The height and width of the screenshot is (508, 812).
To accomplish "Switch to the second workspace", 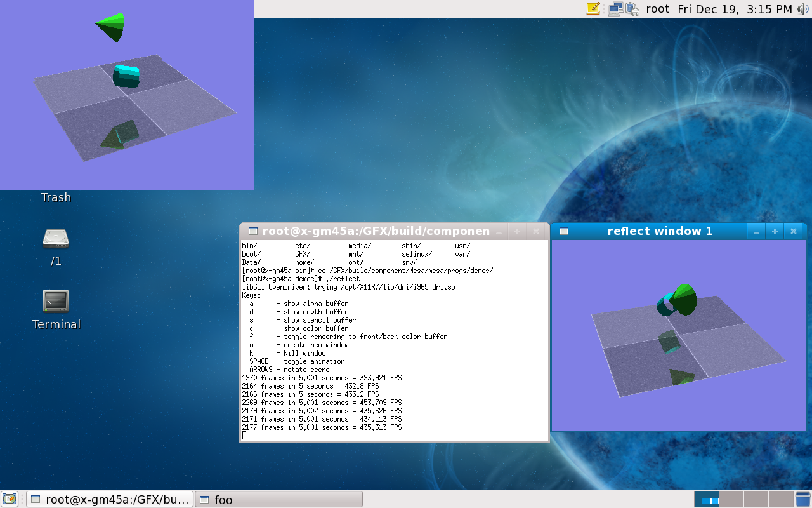I will 731,499.
